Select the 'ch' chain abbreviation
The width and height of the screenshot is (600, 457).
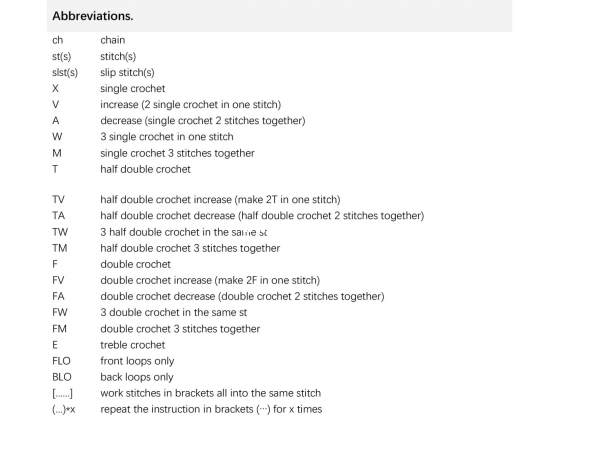point(57,40)
